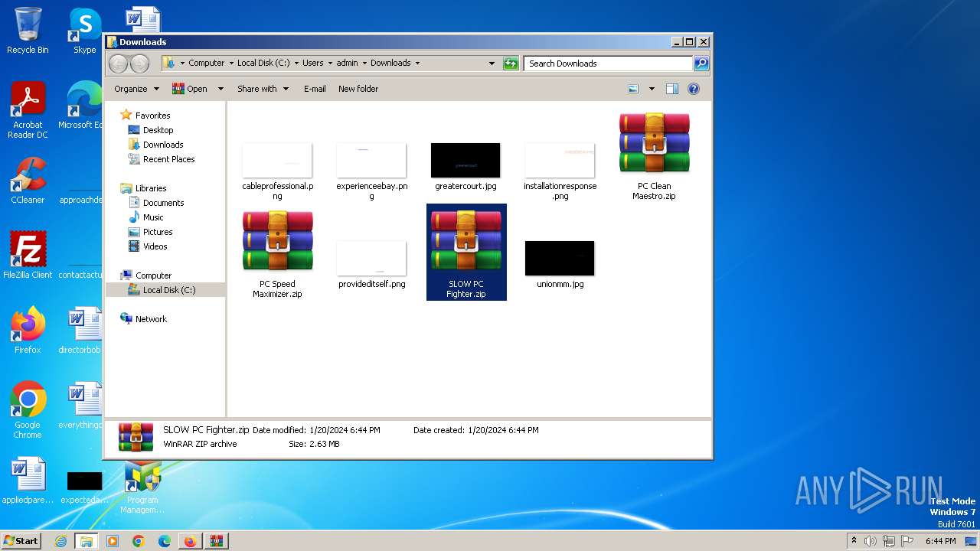Viewport: 980px width, 551px height.
Task: Select the SLOW PC Fighter.zip archive
Action: click(466, 252)
